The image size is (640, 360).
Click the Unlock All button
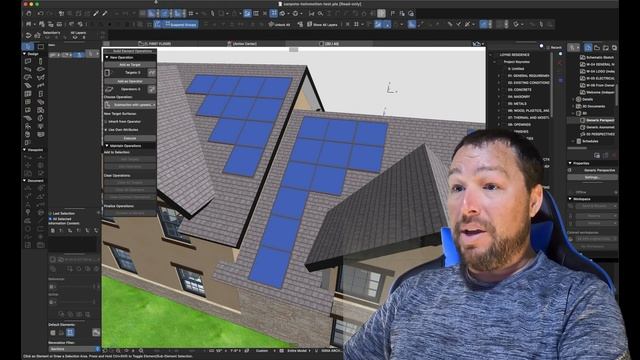[x=279, y=24]
